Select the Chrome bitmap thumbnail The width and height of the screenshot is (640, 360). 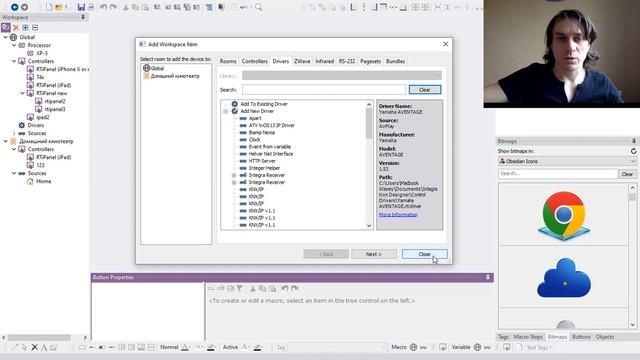pyautogui.click(x=564, y=215)
